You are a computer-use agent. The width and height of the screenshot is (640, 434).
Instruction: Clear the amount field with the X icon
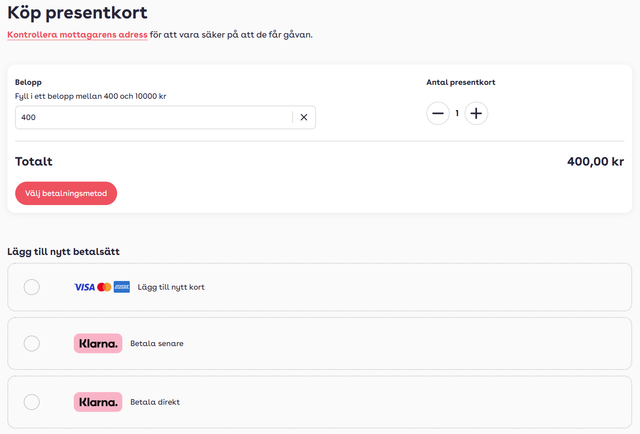[304, 118]
